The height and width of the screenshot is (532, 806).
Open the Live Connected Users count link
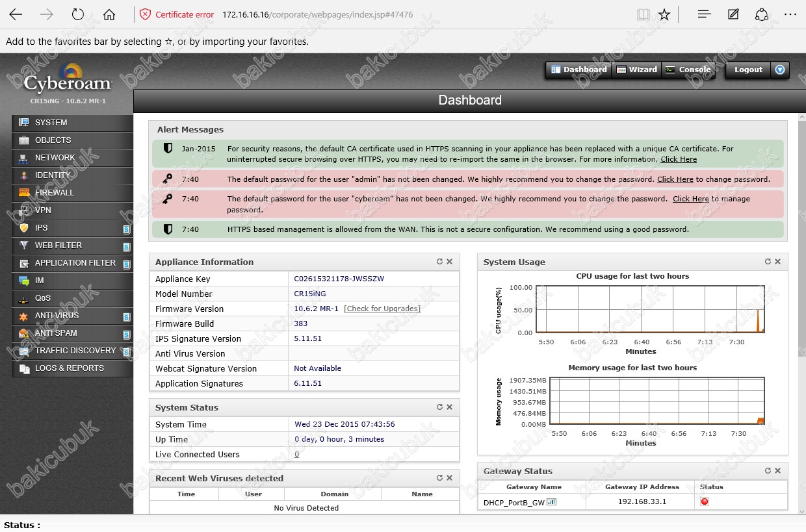point(296,454)
